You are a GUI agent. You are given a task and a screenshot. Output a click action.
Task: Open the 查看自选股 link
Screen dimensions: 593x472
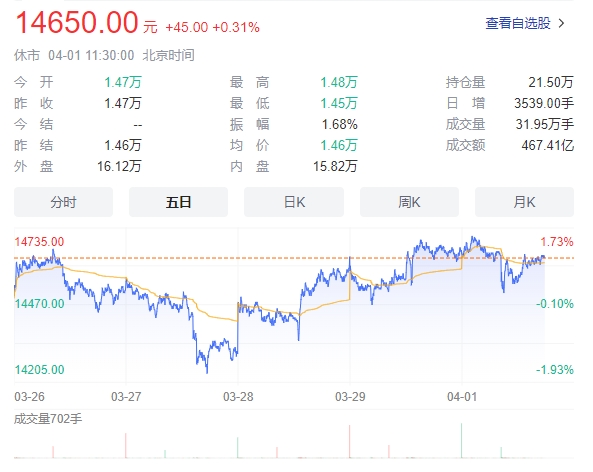coord(518,23)
